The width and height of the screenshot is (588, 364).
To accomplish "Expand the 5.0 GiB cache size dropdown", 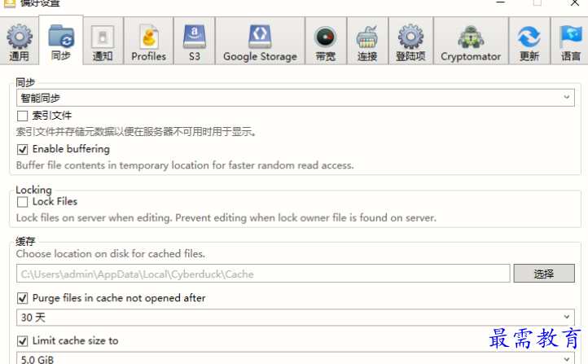I will pos(296,358).
